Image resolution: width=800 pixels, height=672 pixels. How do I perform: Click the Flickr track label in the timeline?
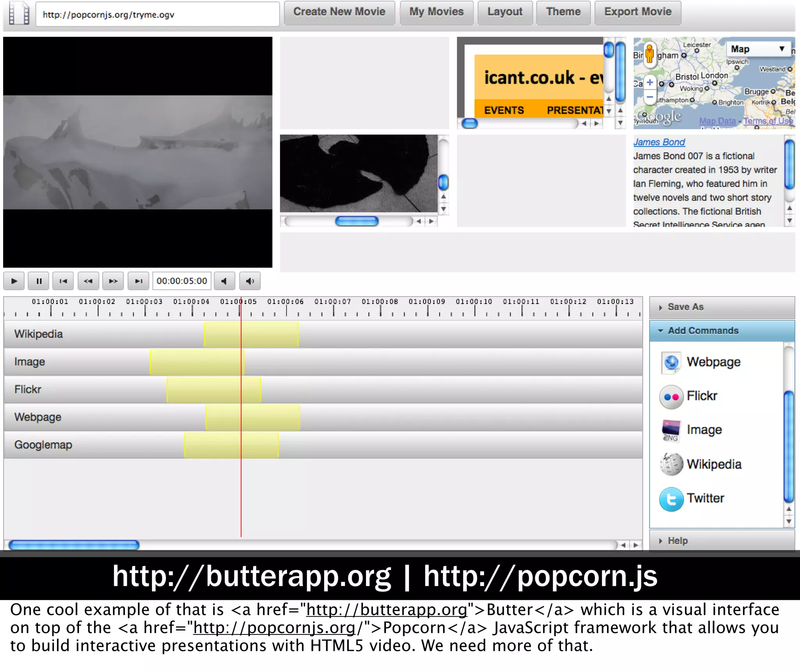click(x=28, y=390)
